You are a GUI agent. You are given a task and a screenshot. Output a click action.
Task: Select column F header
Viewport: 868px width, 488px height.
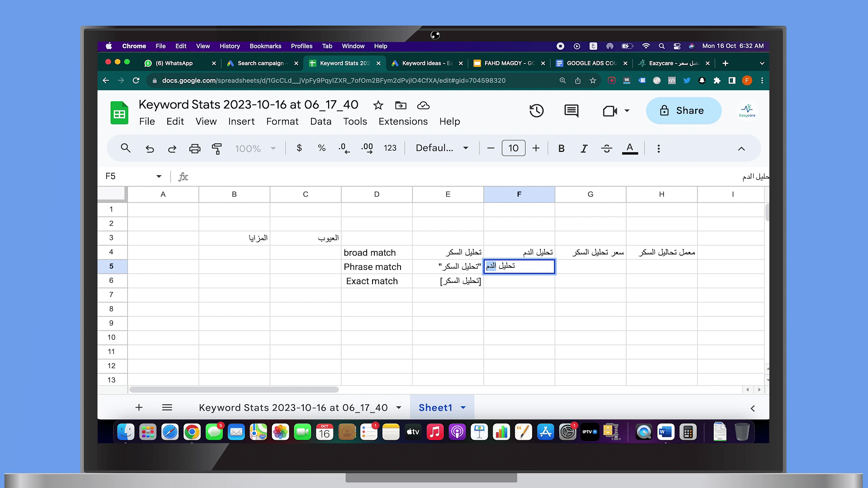[x=519, y=194]
